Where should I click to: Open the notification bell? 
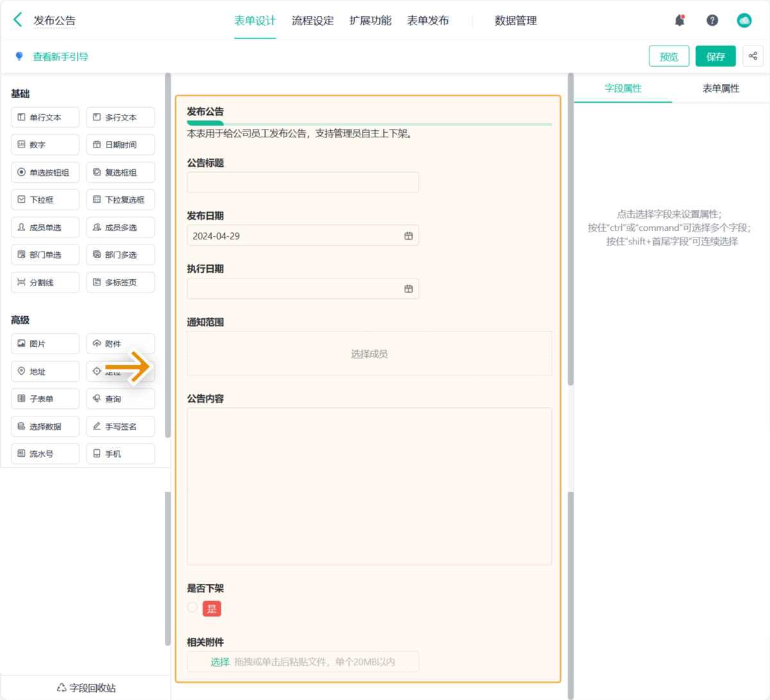(680, 21)
